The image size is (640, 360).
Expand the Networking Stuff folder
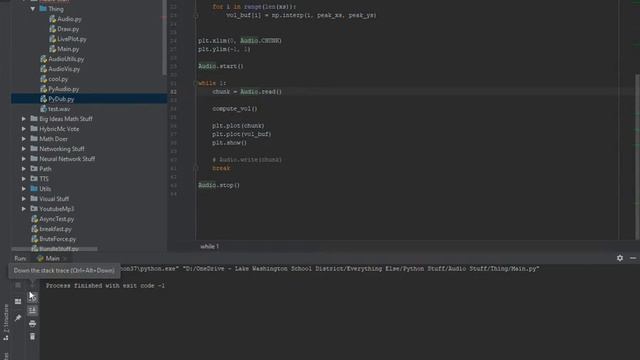24,149
